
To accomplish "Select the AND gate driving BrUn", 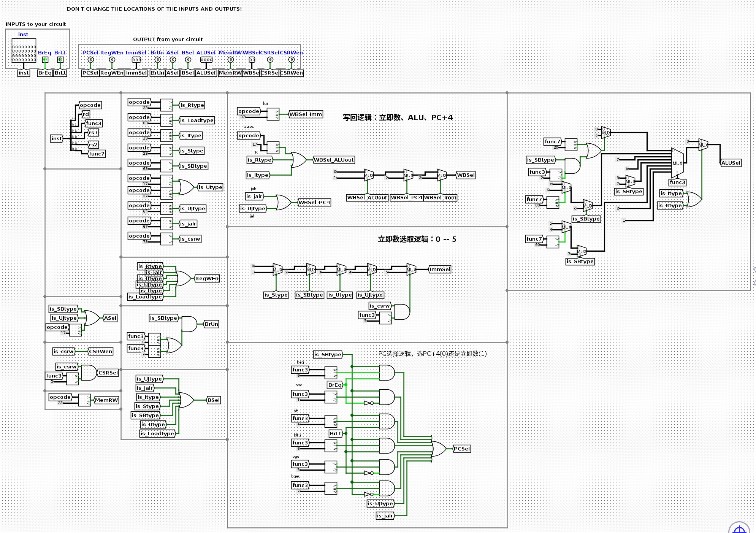I will coord(189,324).
